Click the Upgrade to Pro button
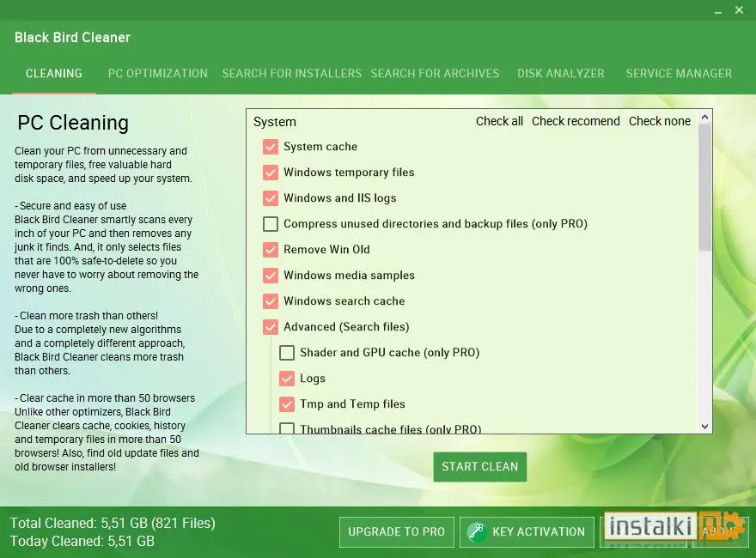 tap(396, 532)
